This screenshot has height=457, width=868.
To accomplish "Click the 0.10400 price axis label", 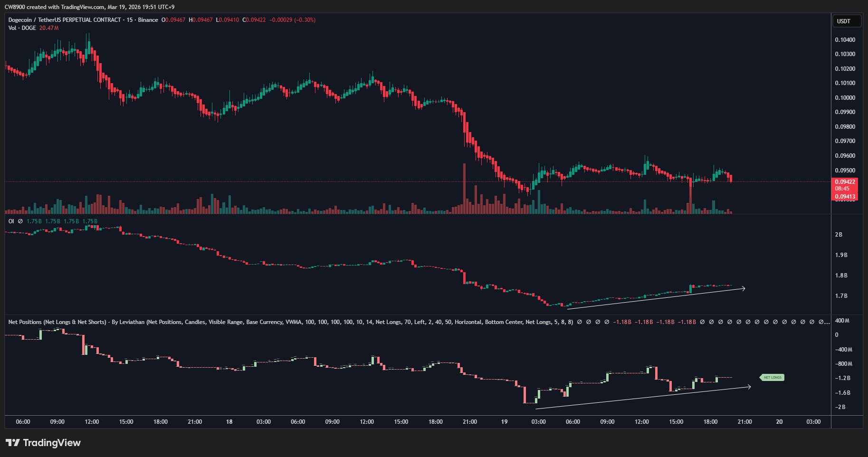I will click(x=845, y=40).
